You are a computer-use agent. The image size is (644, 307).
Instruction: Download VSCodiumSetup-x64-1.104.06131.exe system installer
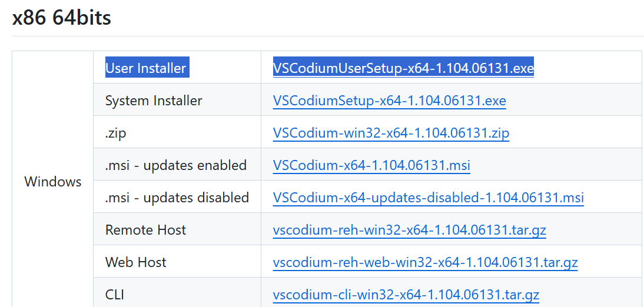(x=389, y=101)
